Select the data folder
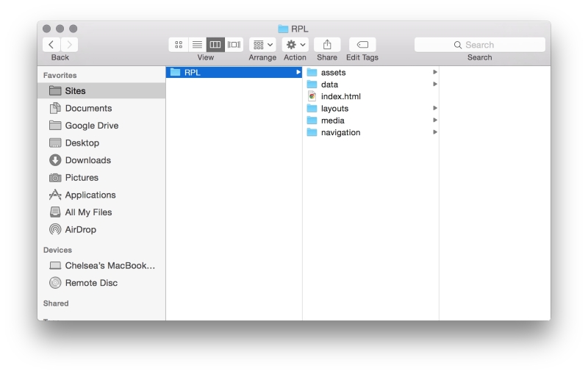588x374 pixels. (370, 84)
